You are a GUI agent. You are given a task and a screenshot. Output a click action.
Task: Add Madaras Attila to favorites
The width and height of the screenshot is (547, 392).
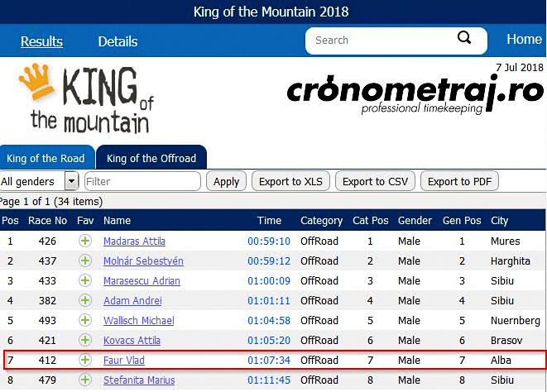[x=85, y=241]
